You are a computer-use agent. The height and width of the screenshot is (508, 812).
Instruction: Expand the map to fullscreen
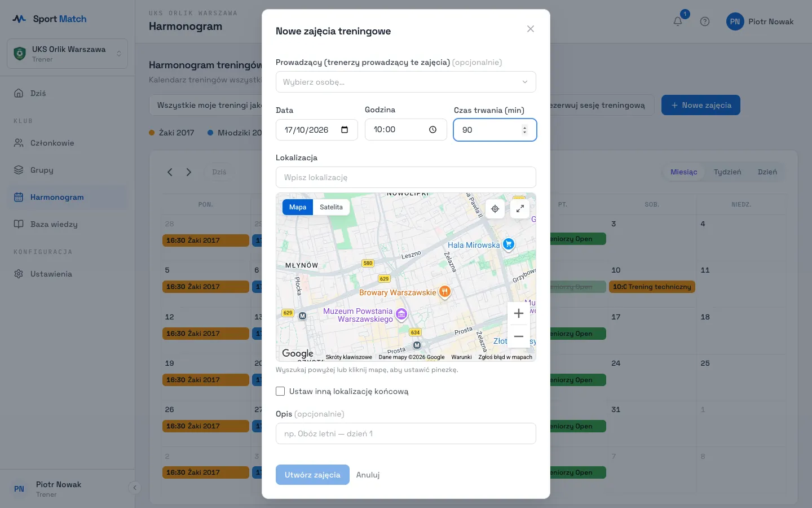520,209
